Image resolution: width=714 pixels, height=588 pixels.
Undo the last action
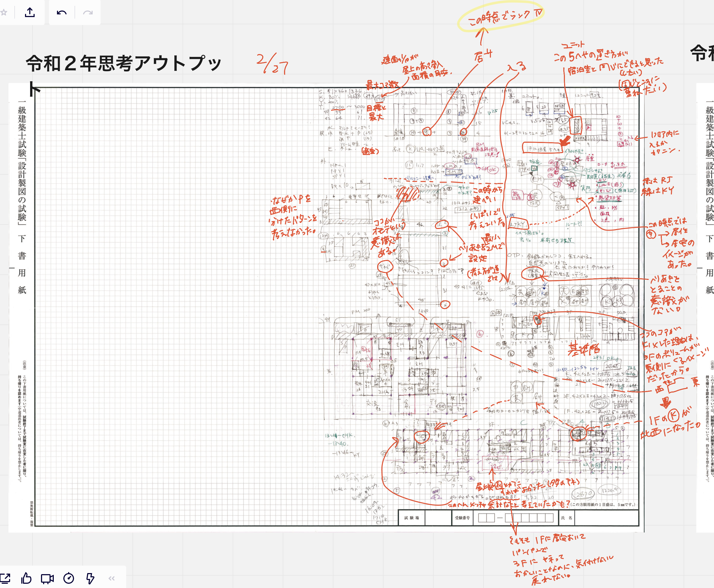(x=61, y=13)
